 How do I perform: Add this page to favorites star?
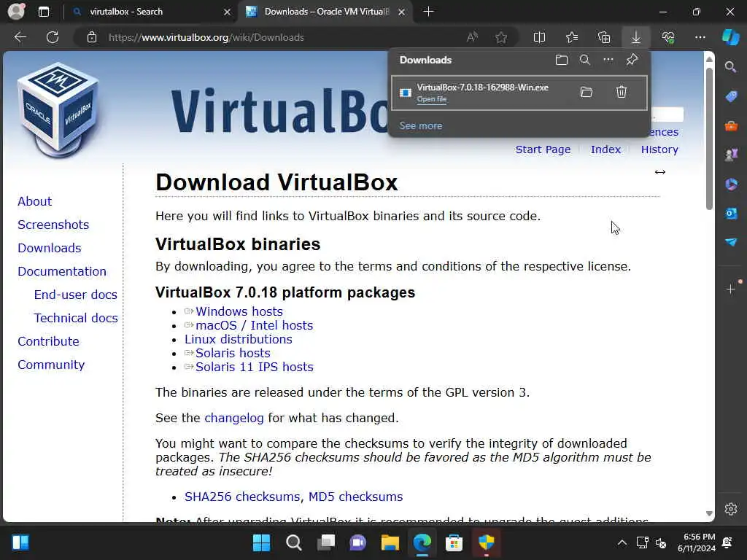point(501,37)
